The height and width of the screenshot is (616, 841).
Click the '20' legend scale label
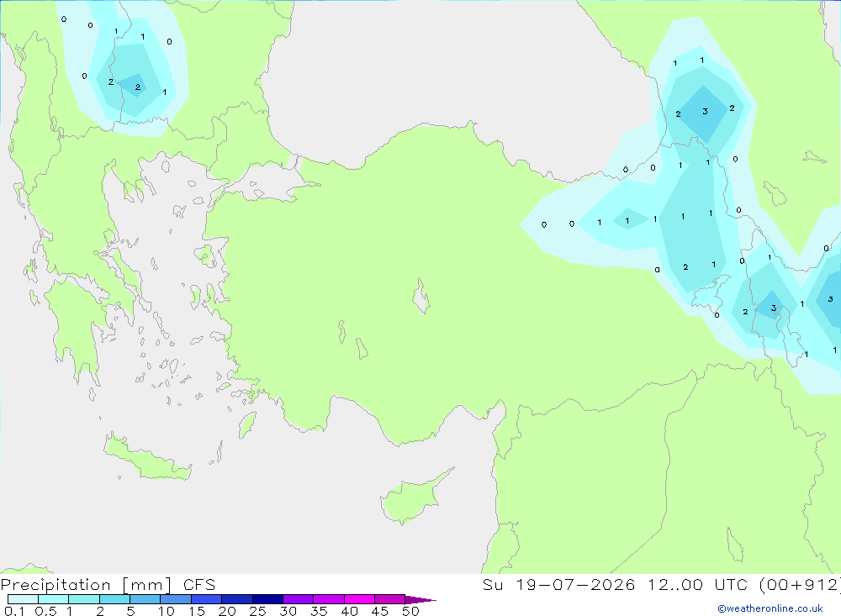coord(227,611)
